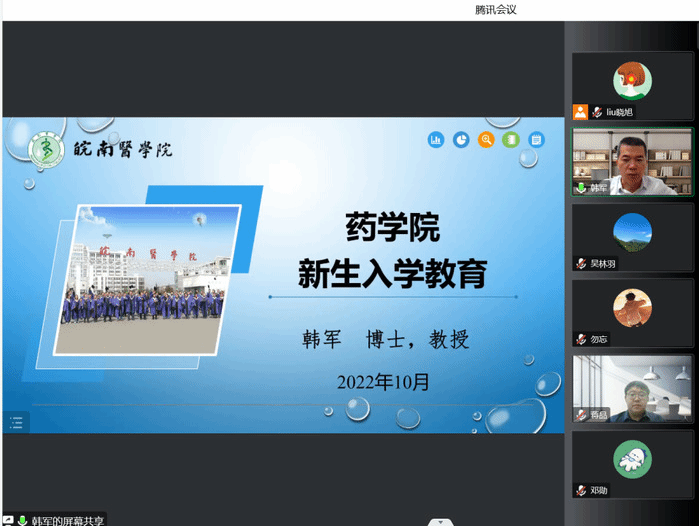Click the green microphone icon on 韩军's tile
Screen dimensions: 699x526
pos(580,188)
